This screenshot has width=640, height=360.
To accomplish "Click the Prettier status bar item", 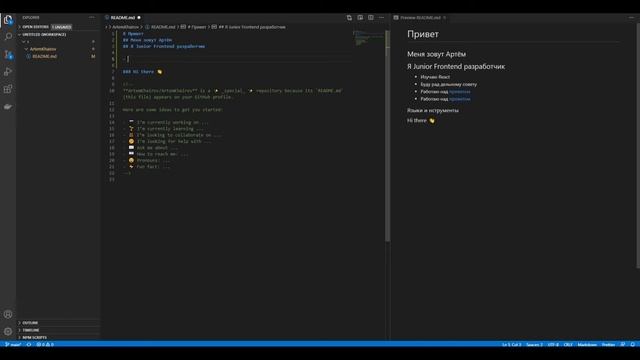I will (608, 344).
